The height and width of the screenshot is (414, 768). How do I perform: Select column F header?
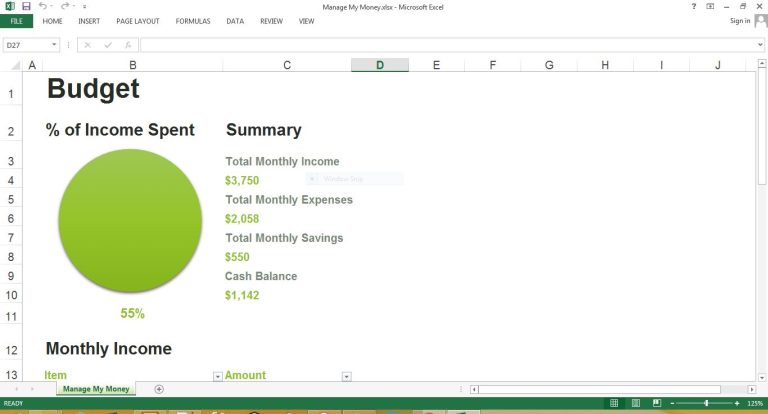point(493,65)
